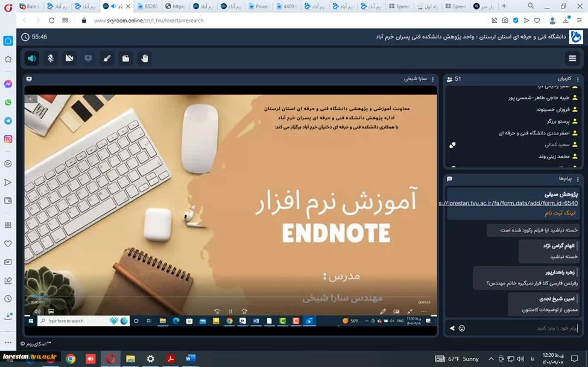The image size is (588, 367).
Task: Open the emoji picker in chat
Action: 462,328
